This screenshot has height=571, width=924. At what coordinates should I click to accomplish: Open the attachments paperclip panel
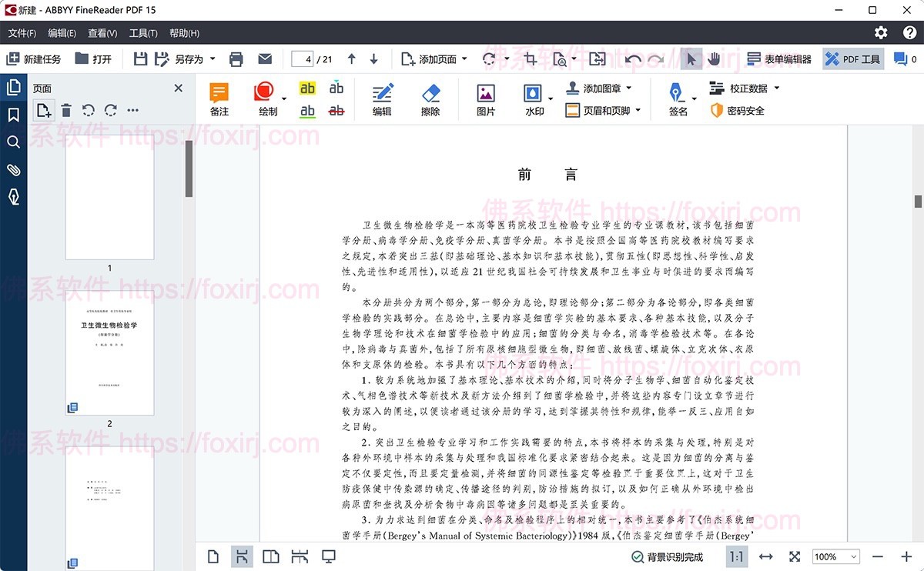click(x=13, y=170)
